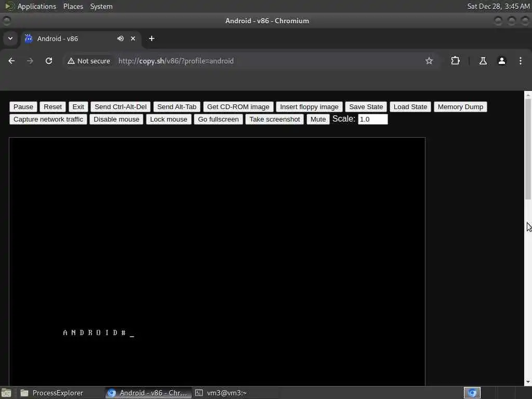The image size is (532, 399).
Task: Open Chrome Labs flask icon
Action: coord(483,61)
